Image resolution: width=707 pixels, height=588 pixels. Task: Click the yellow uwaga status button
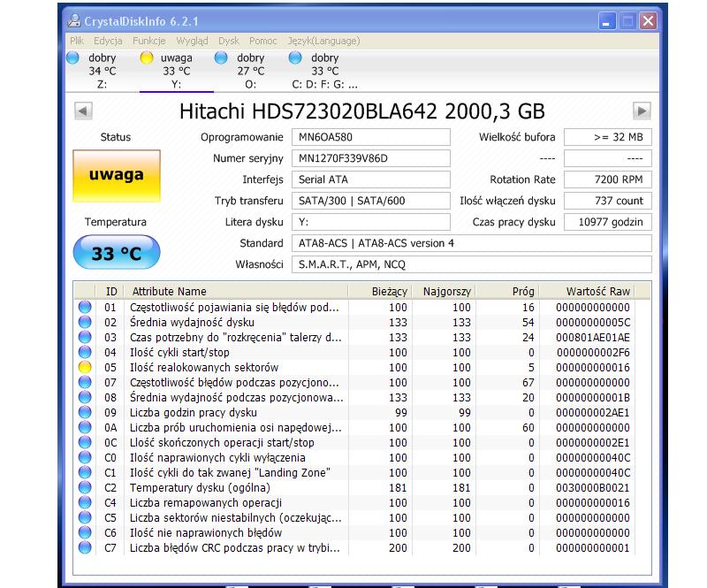point(117,176)
